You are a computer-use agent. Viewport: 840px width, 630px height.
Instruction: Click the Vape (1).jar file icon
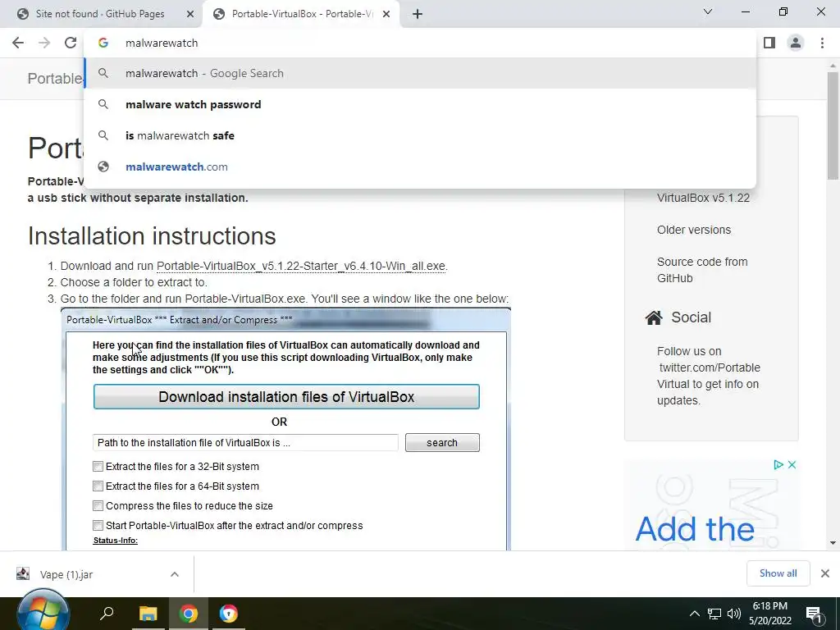point(23,574)
